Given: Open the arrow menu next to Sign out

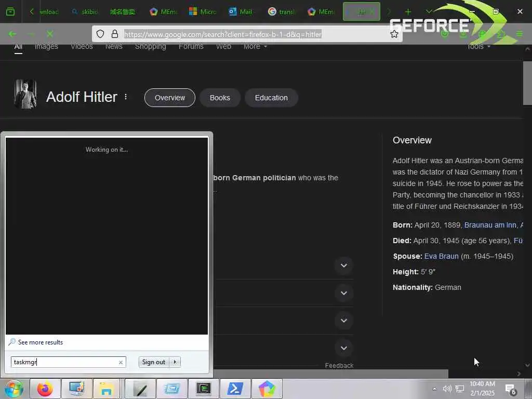Looking at the screenshot, I should 175,362.
